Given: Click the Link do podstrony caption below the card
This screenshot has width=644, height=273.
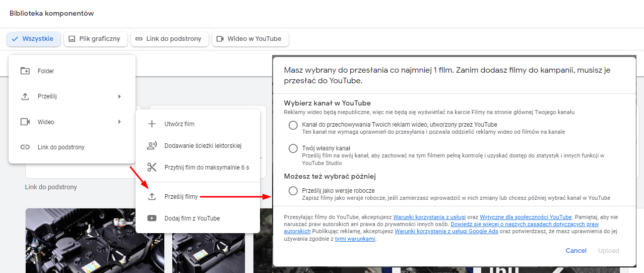Looking at the screenshot, I should pyautogui.click(x=51, y=187).
